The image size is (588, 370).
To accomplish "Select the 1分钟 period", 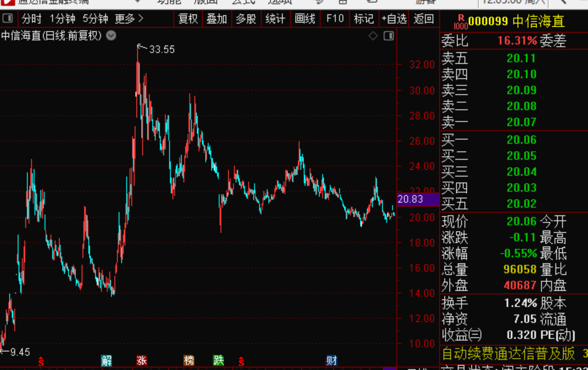I will (x=62, y=19).
